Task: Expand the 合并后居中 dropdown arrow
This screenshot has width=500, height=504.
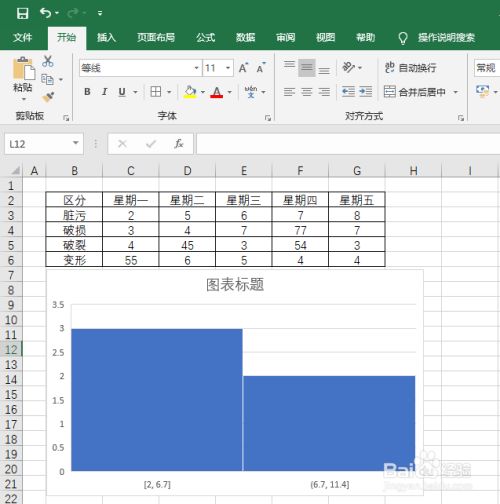Action: 455,92
